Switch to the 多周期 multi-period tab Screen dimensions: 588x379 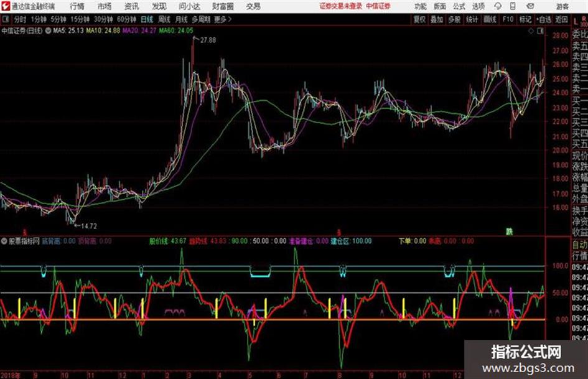click(x=201, y=19)
